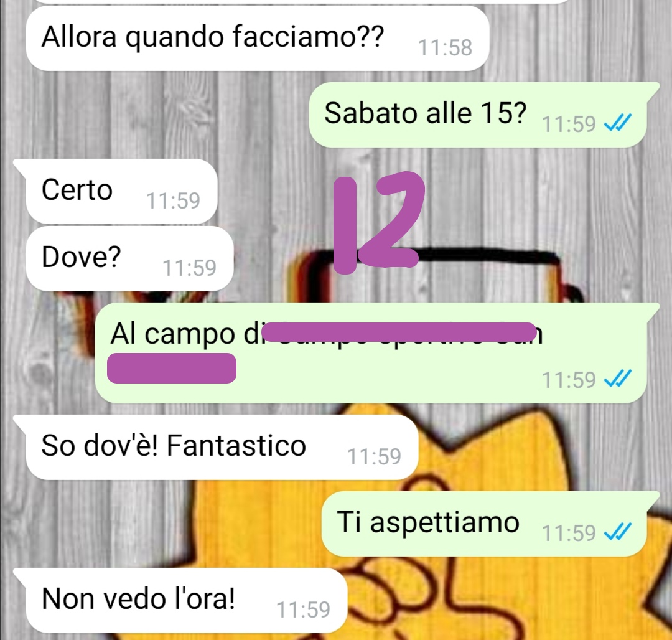Tap the 11:59 timestamp beside "Dove?"
Screen dimensions: 672x640
point(189,268)
